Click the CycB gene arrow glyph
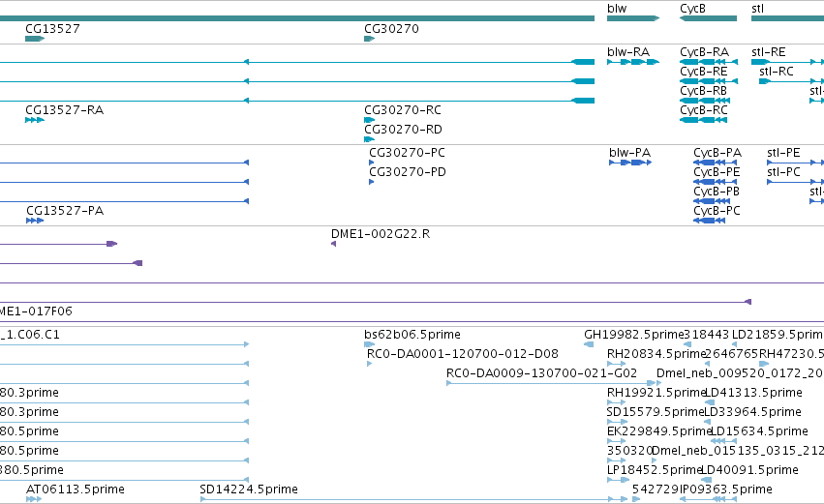 (x=708, y=18)
